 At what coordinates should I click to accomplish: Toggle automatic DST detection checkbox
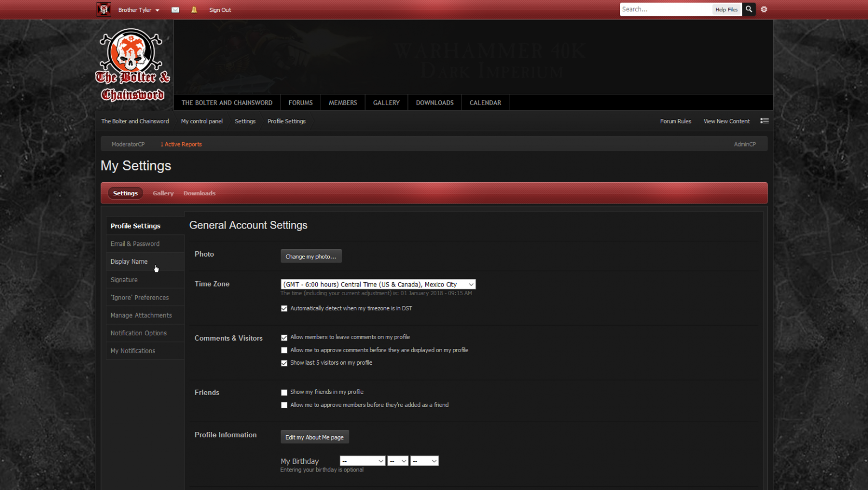point(284,309)
